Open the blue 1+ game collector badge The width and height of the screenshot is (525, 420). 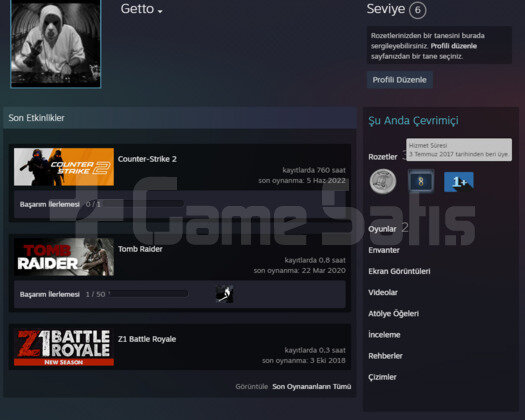pos(459,182)
